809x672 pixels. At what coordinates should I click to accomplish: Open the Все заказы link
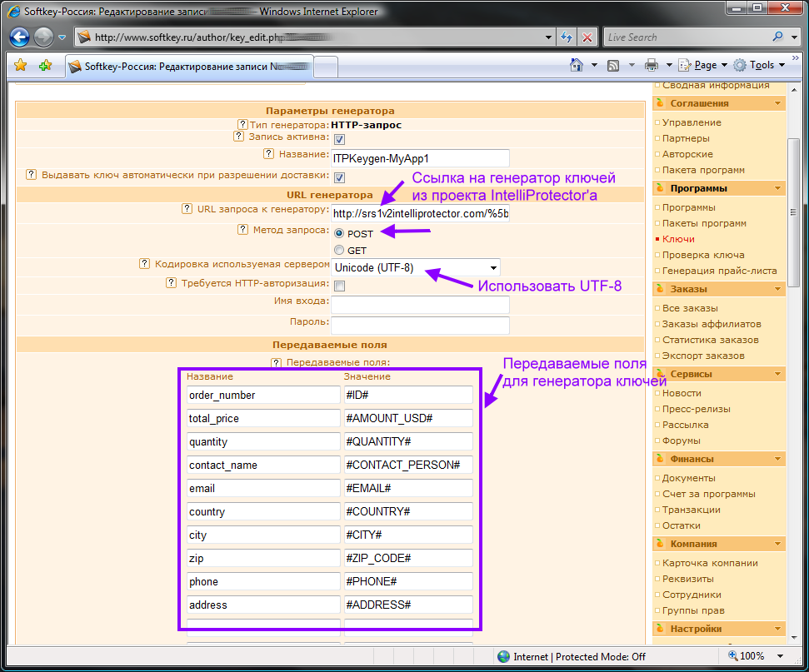[690, 308]
